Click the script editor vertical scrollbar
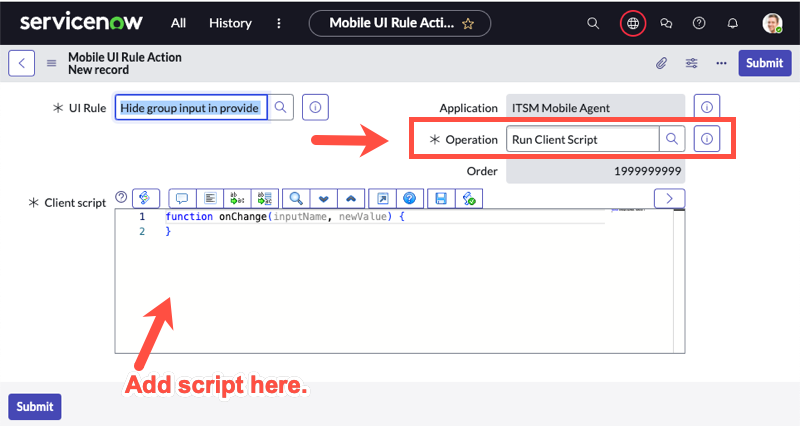800x426 pixels. tap(679, 281)
